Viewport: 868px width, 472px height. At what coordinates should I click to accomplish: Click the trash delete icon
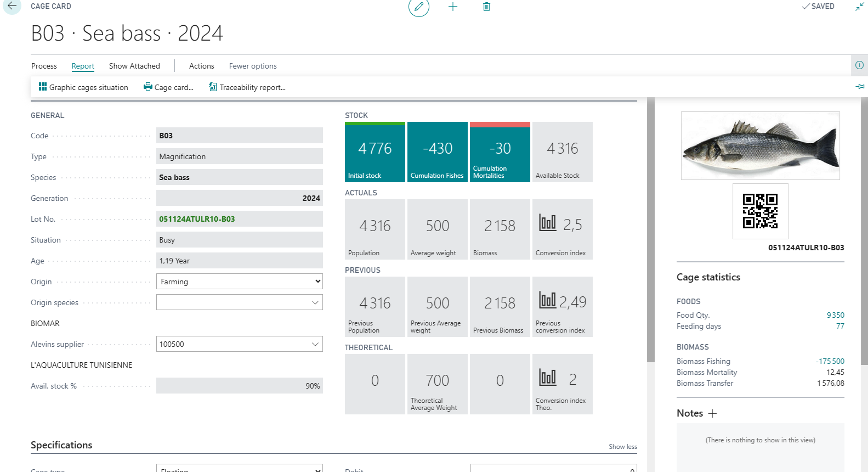click(486, 7)
